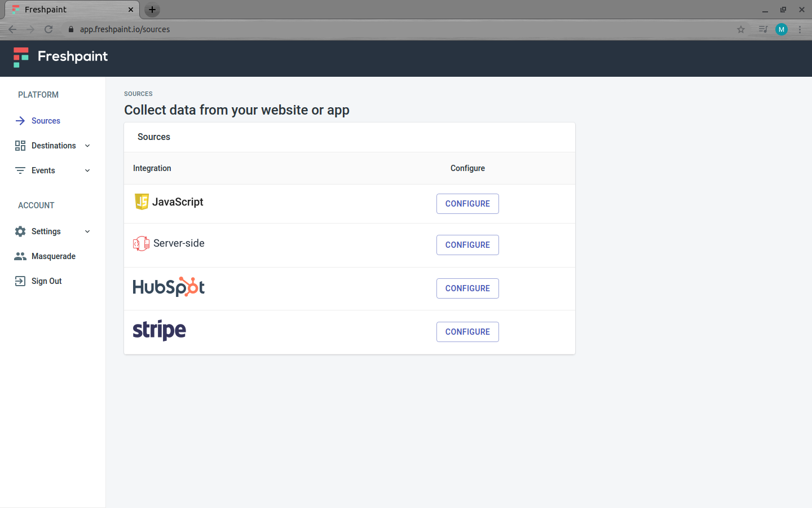Screen dimensions: 812x508
Task: Bookmark this page with the star icon
Action: click(741, 29)
